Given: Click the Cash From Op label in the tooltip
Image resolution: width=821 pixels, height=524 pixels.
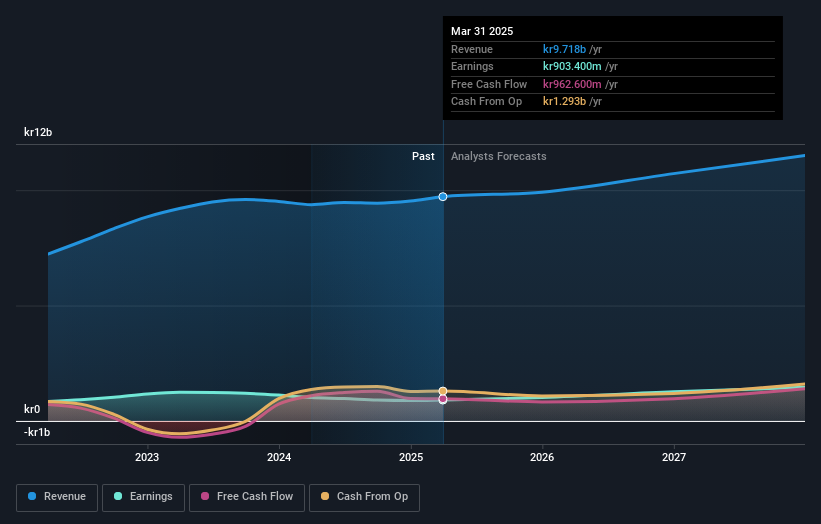Looking at the screenshot, I should 486,102.
